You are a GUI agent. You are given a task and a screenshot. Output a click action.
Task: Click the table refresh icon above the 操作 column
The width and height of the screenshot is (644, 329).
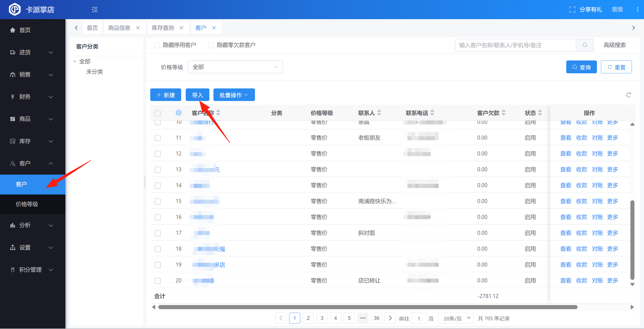628,95
